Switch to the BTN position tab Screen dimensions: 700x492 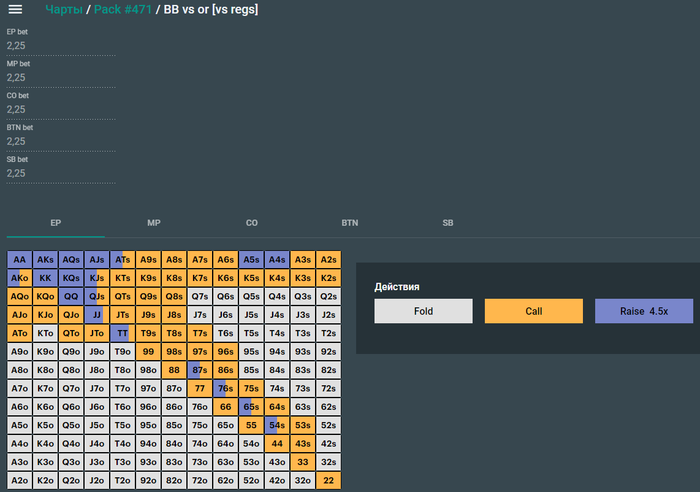[x=350, y=223]
